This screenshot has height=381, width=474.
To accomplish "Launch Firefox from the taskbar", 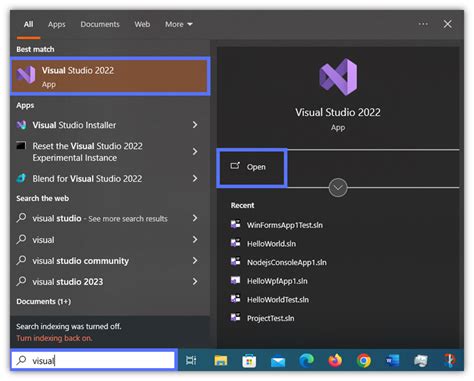I will pos(335,361).
